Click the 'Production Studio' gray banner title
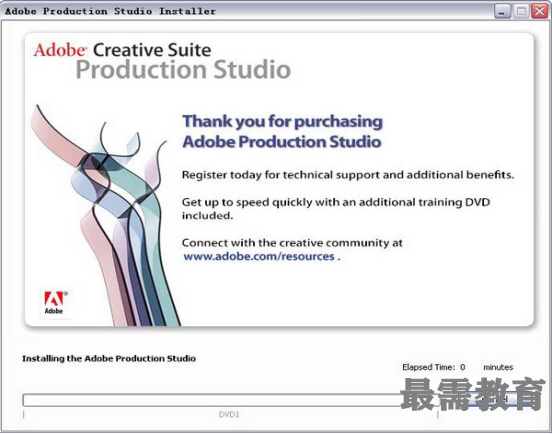Screen dimensions: 552x434 (183, 70)
